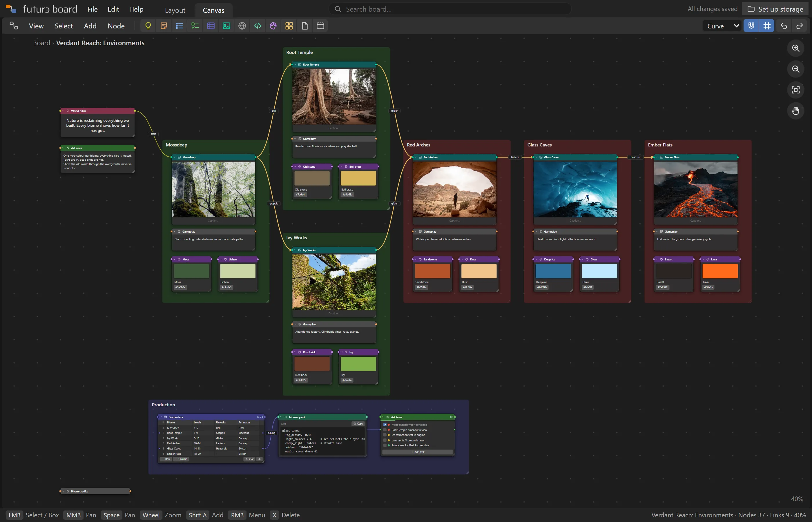This screenshot has width=812, height=522.
Task: Open the Node menu
Action: click(x=116, y=26)
